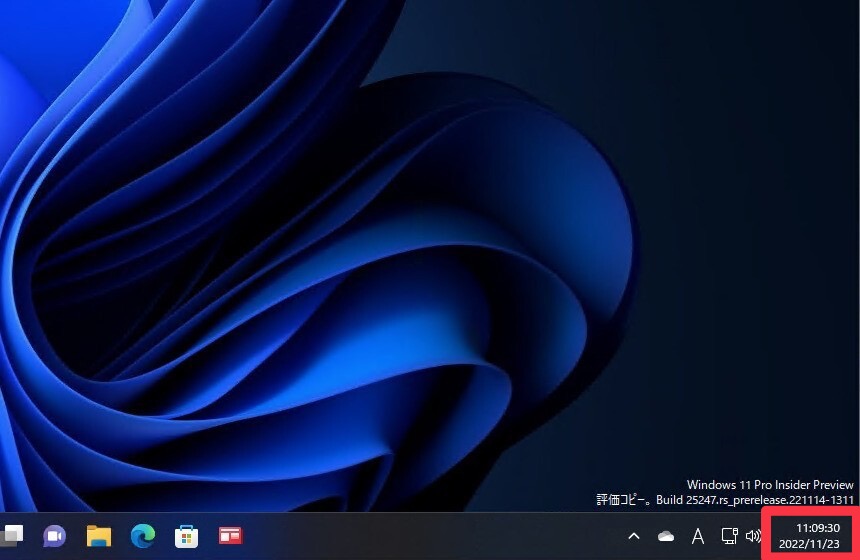Screen dimensions: 860x560
Task: Open Task View from the taskbar
Action: tap(12, 535)
